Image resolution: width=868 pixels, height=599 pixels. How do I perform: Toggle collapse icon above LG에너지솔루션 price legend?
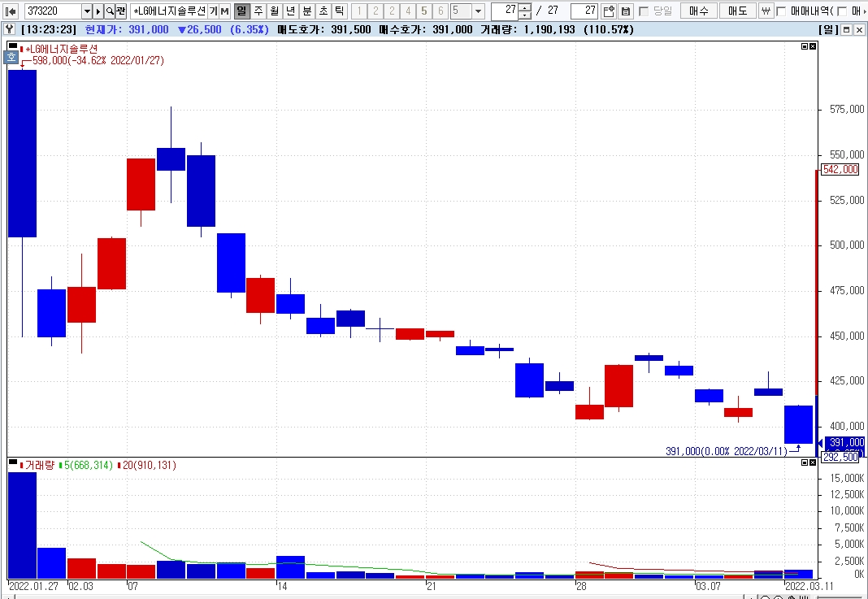[x=13, y=46]
